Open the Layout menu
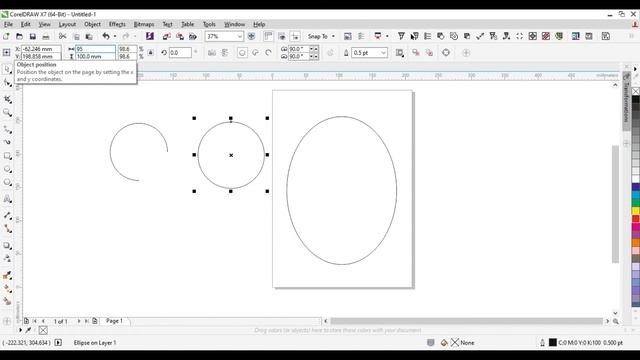640x360 pixels. pos(67,24)
